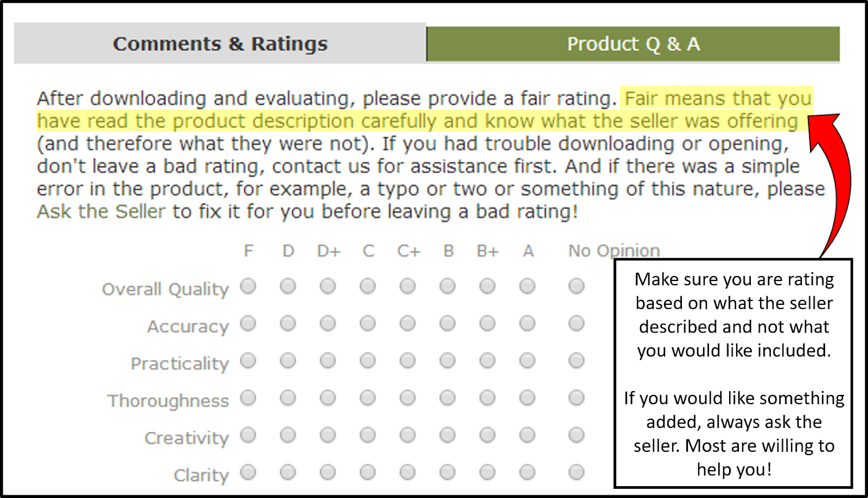Rate Creativity as D+

pos(328,435)
